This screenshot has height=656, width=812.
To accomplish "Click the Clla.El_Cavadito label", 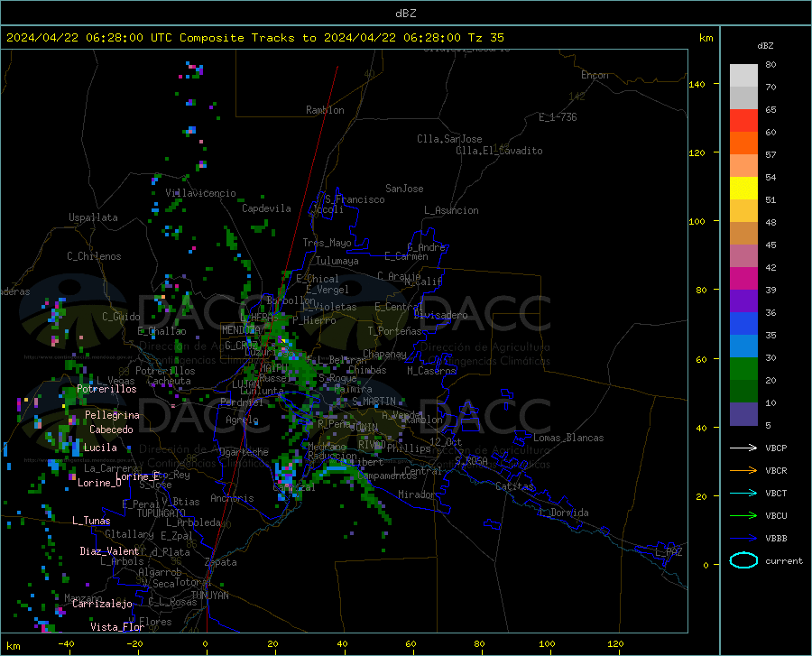I will [499, 151].
